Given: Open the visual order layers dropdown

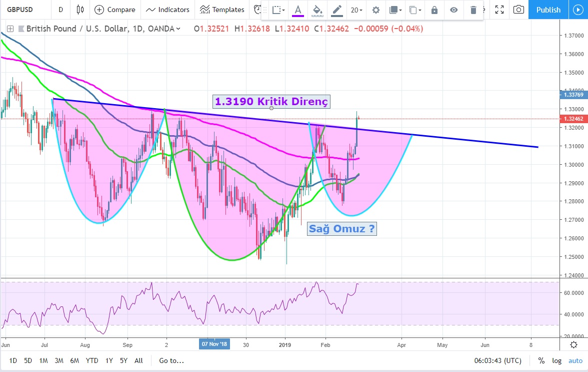Looking at the screenshot, I should 395,10.
